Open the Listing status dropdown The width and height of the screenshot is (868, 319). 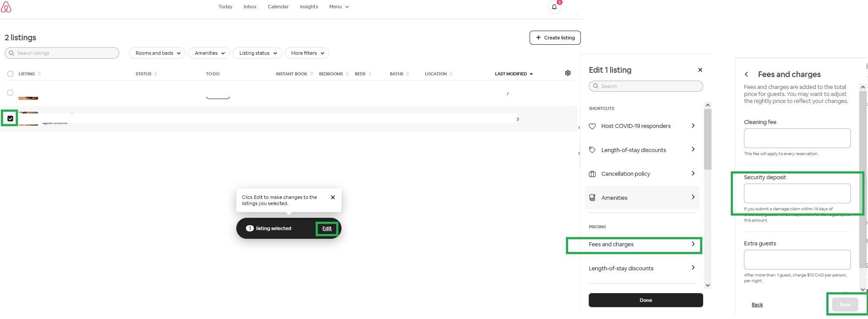click(x=257, y=53)
